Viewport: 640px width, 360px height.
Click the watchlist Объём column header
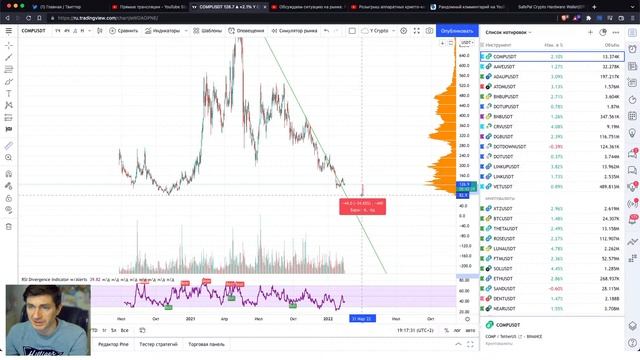(612, 45)
